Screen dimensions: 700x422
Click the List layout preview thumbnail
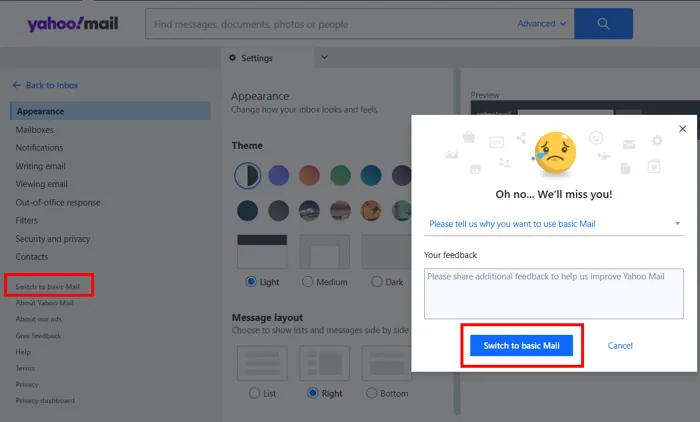(x=262, y=363)
